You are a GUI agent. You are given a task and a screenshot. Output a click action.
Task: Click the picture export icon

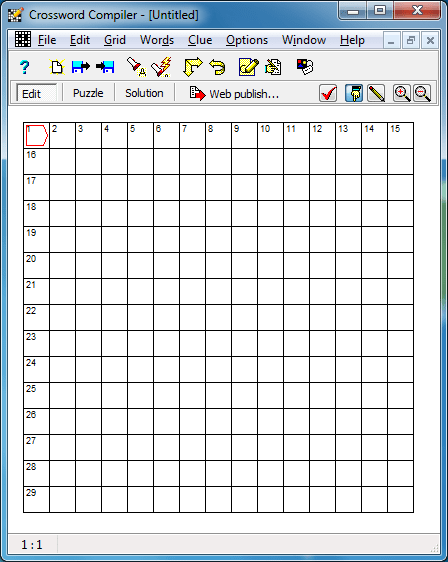pos(305,67)
